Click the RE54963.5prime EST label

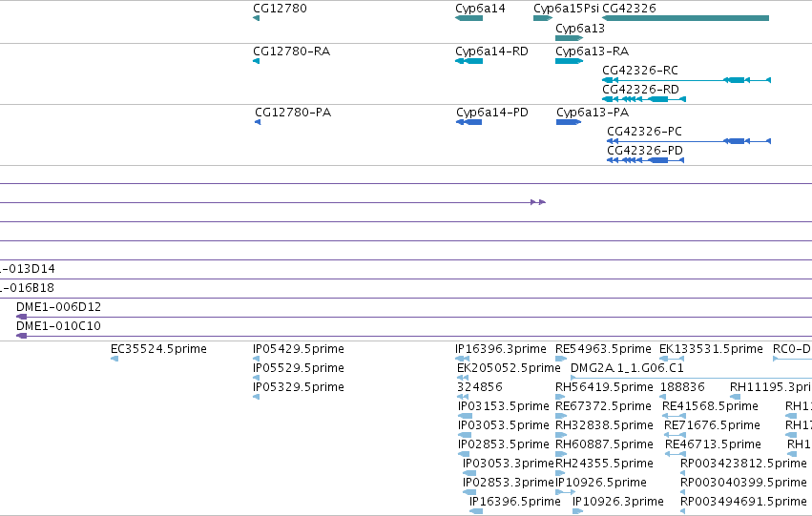[603, 349]
